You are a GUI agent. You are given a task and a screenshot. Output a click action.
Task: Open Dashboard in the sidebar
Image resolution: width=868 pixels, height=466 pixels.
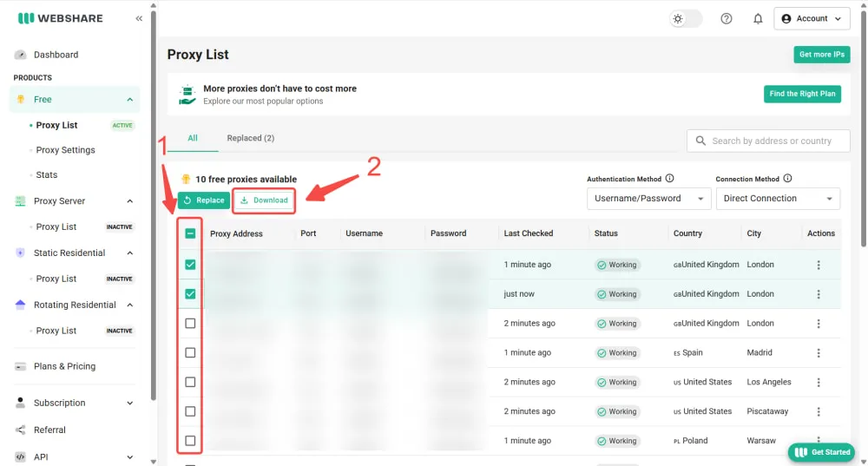pos(56,55)
